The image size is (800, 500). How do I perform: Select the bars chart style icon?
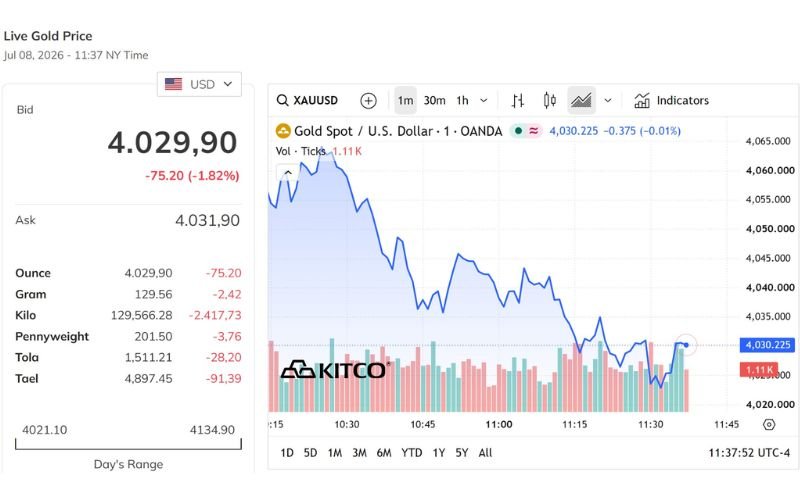tap(518, 101)
